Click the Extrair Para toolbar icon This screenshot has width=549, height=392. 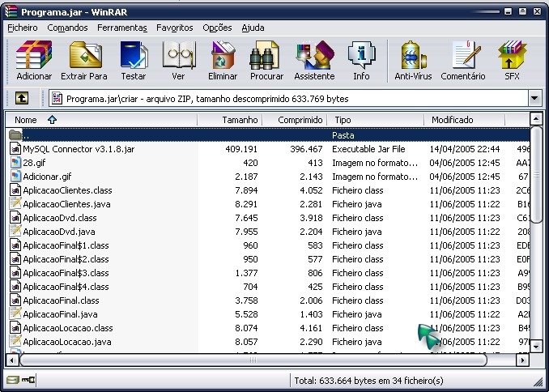[x=85, y=55]
